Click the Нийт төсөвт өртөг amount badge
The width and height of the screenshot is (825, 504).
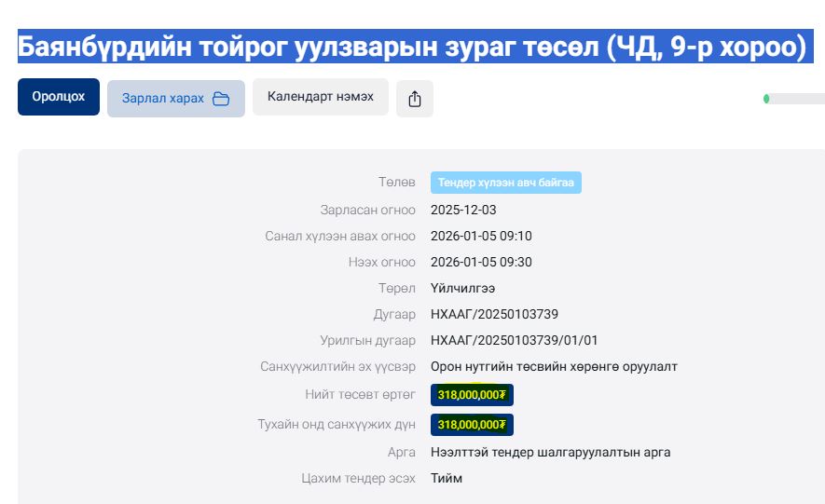(x=472, y=394)
